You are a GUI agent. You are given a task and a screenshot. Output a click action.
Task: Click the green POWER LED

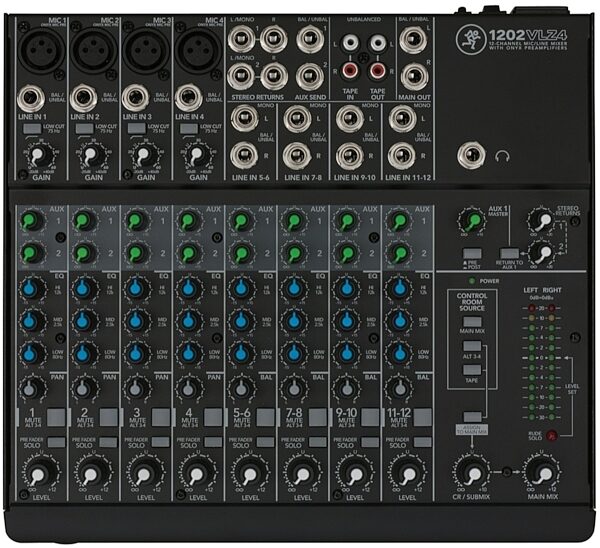tap(472, 281)
